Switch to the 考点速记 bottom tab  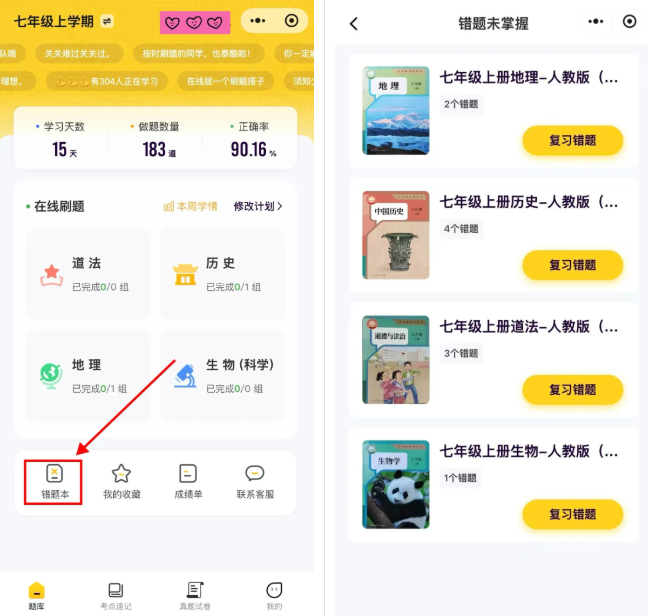pyautogui.click(x=116, y=596)
